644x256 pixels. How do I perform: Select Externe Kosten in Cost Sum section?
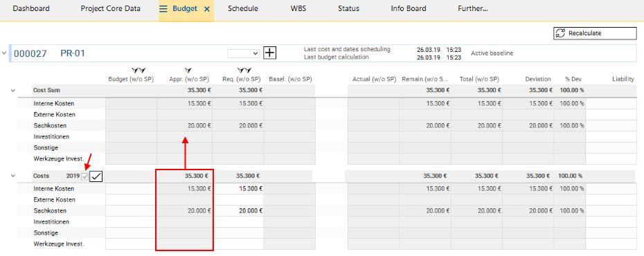[54, 114]
